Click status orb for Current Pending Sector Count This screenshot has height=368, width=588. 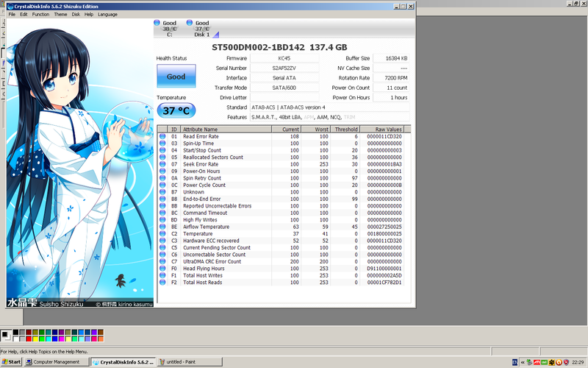click(x=162, y=247)
